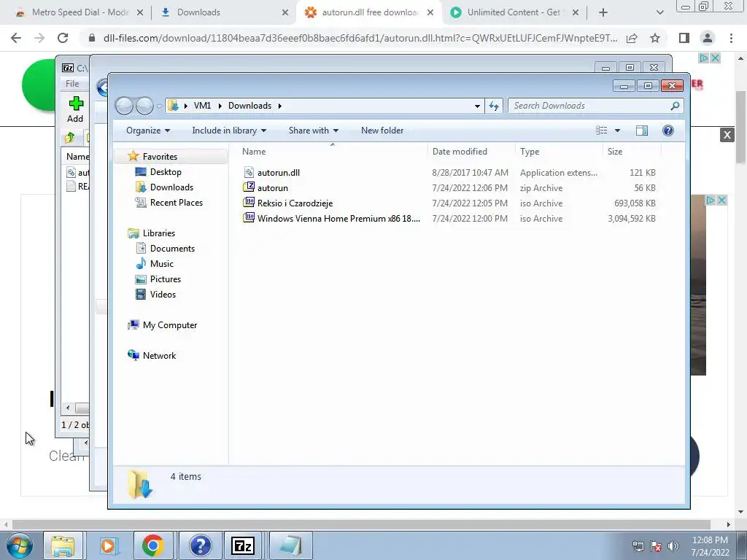
Task: Click 7-Zip up-folder arrow icon
Action: pyautogui.click(x=69, y=138)
